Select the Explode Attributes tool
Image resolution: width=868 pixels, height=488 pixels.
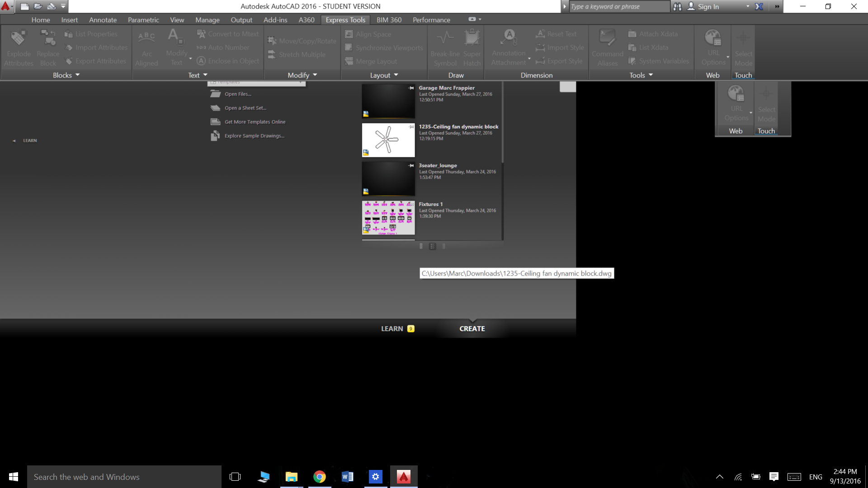(x=19, y=47)
